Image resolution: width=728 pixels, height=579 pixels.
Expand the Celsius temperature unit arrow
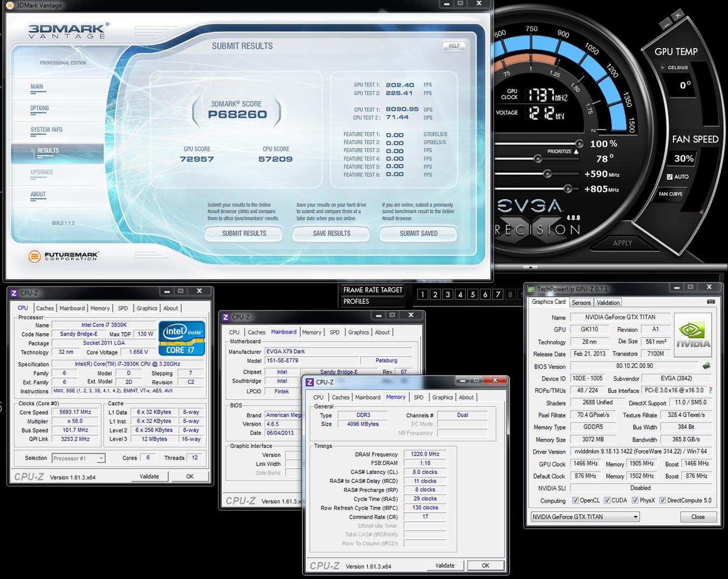(x=663, y=67)
